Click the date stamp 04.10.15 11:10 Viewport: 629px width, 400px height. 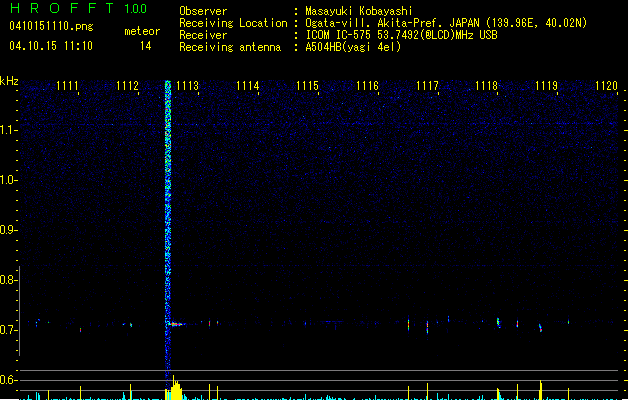[51, 46]
